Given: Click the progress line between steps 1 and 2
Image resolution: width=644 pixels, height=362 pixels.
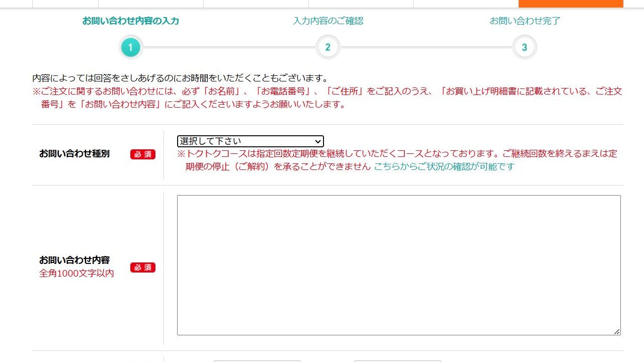Looking at the screenshot, I should [x=229, y=47].
